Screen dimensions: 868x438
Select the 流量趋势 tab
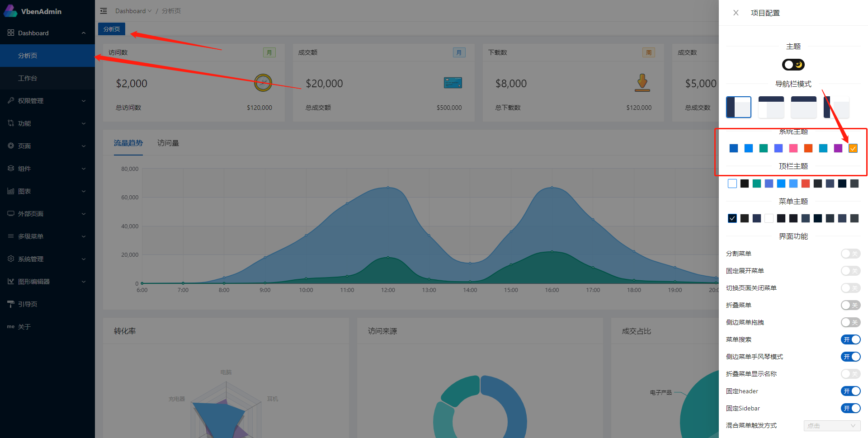click(x=128, y=143)
